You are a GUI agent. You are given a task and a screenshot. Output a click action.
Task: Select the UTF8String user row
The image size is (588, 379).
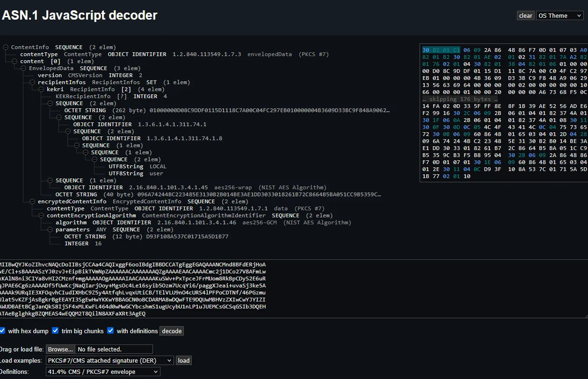136,173
